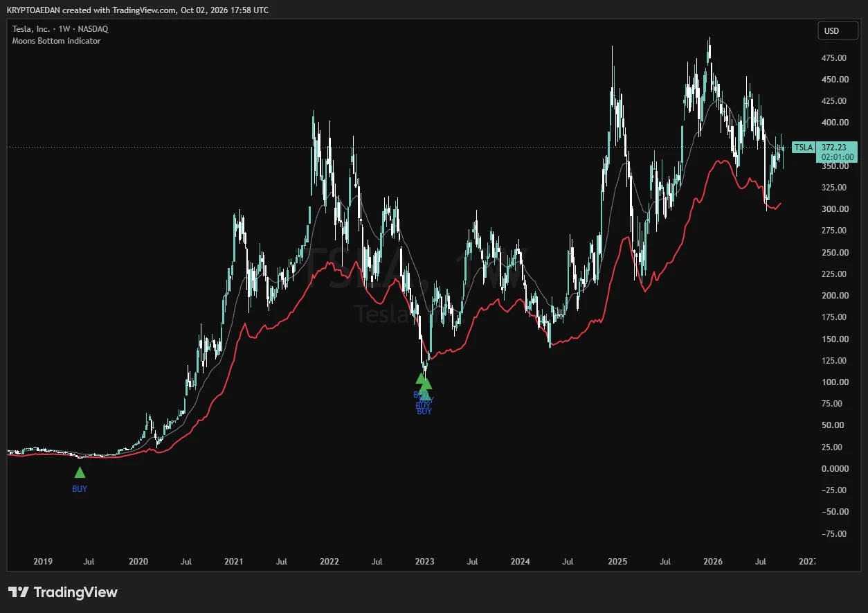This screenshot has height=613, width=868.
Task: Click the 2019 label on time axis
Action: pyautogui.click(x=43, y=562)
